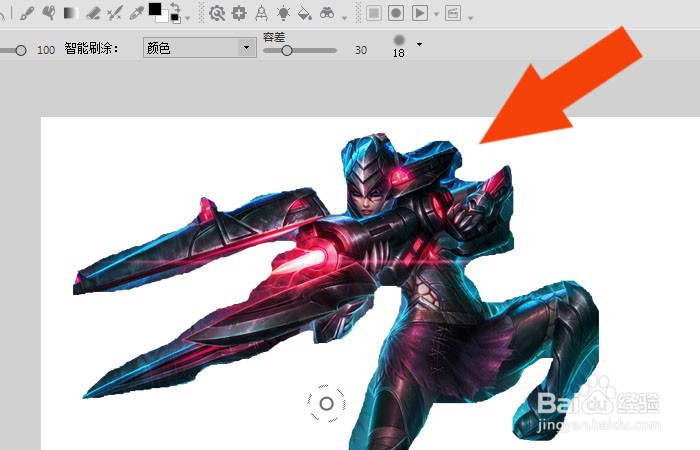Viewport: 700px width, 450px height.
Task: Click the value 100 field
Action: tap(46, 50)
